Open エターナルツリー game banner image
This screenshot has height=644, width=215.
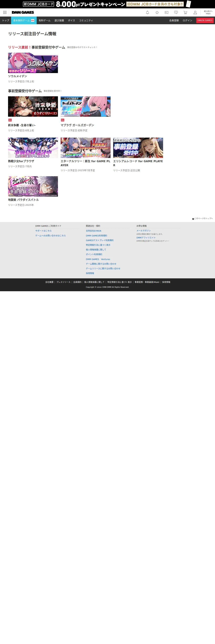coord(85,148)
